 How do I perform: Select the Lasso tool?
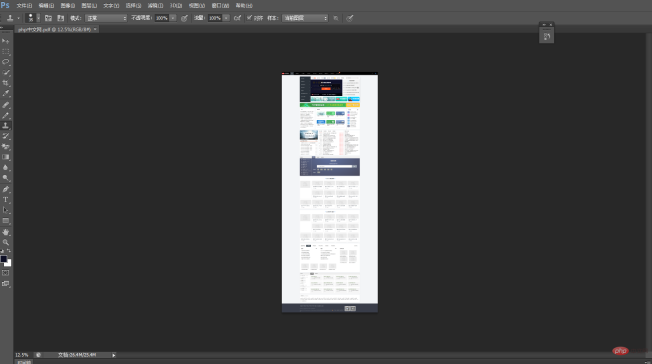(5, 62)
